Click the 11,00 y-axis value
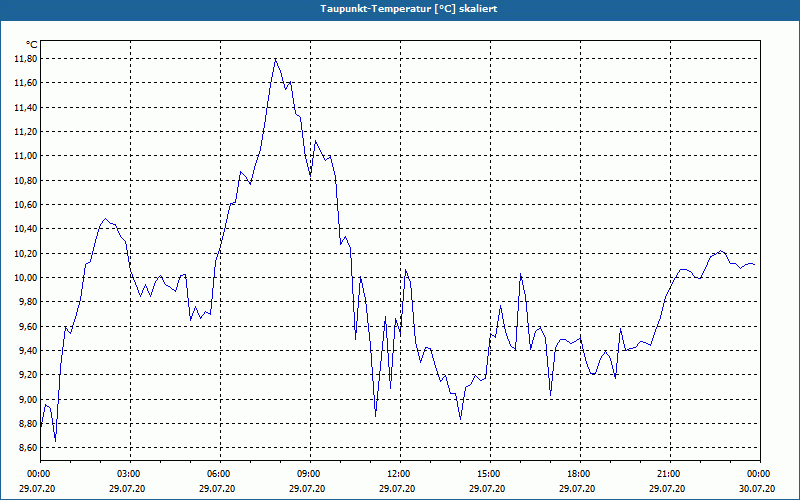This screenshot has width=800, height=500. (x=27, y=156)
